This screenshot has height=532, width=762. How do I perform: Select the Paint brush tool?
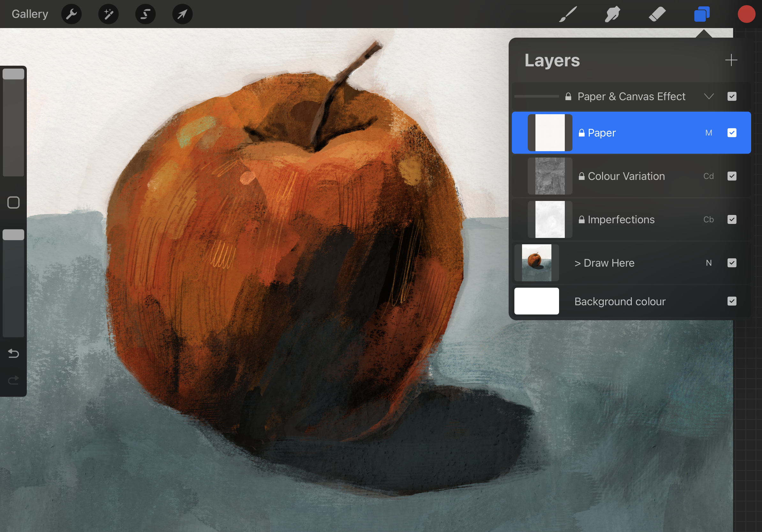pyautogui.click(x=568, y=14)
